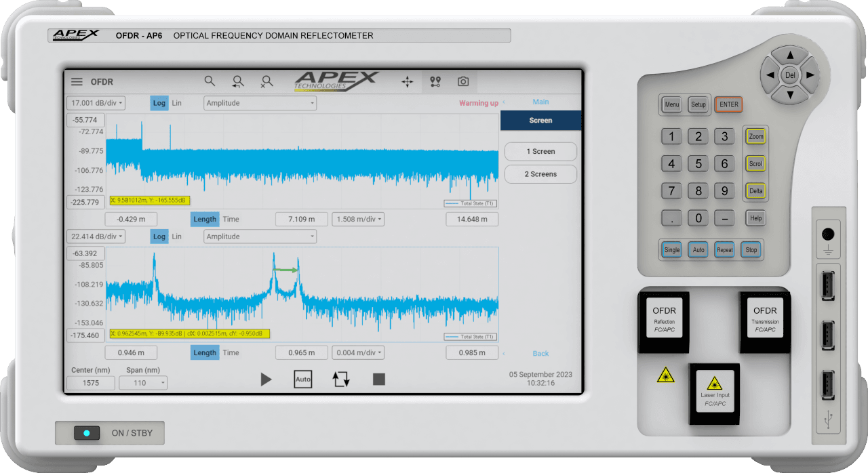
Task: Open the hamburger menu beside OFDR
Action: point(77,82)
